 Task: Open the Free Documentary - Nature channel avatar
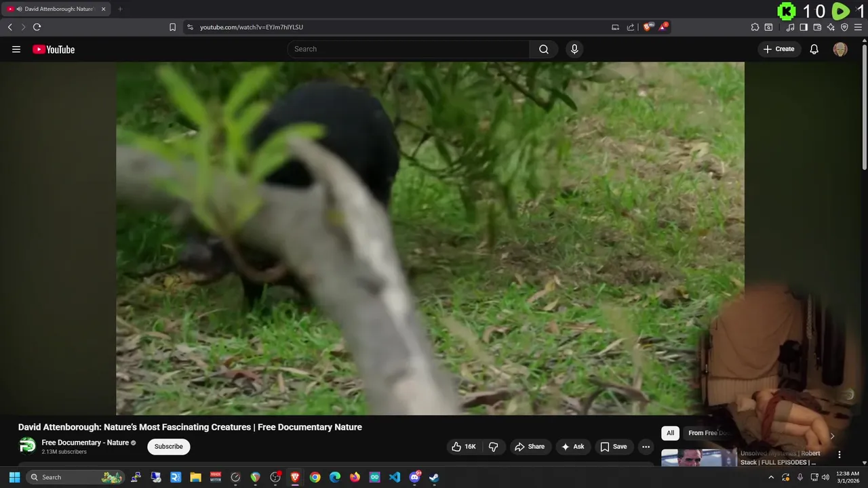(x=27, y=446)
